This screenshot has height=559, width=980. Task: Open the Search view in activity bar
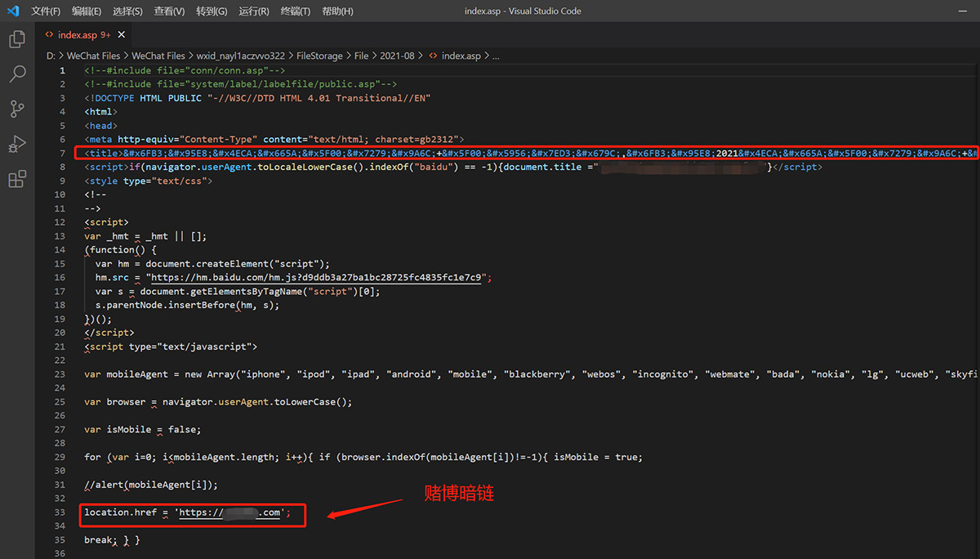[x=16, y=74]
